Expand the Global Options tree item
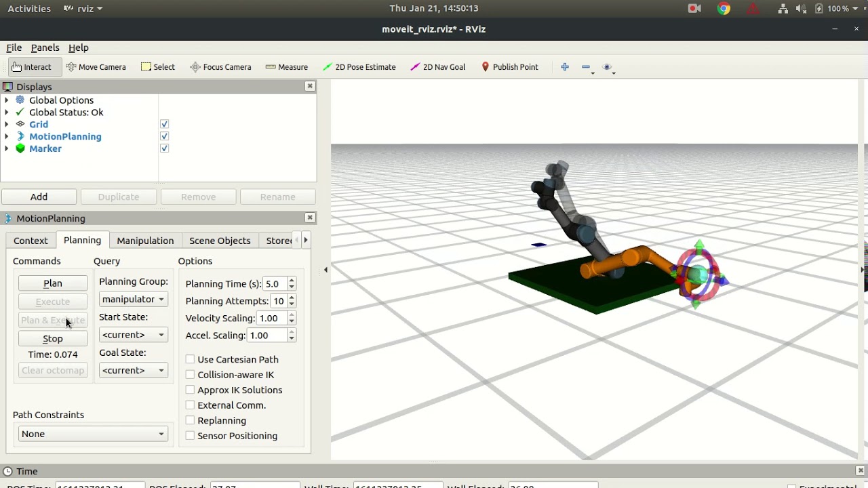The image size is (868, 488). click(7, 100)
